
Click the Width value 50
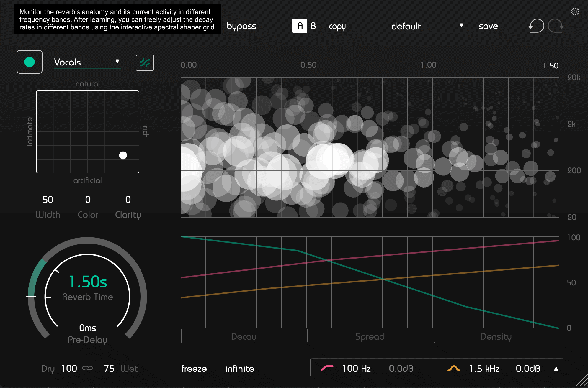pyautogui.click(x=48, y=200)
